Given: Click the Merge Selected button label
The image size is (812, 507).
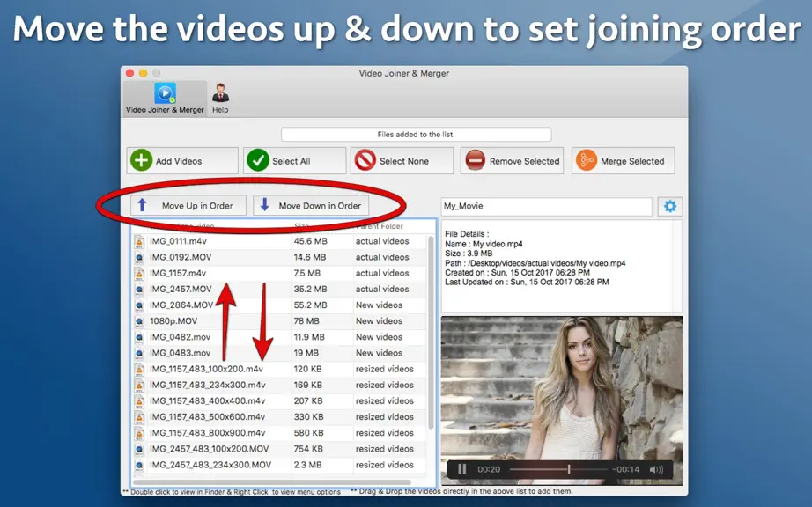Looking at the screenshot, I should [632, 161].
